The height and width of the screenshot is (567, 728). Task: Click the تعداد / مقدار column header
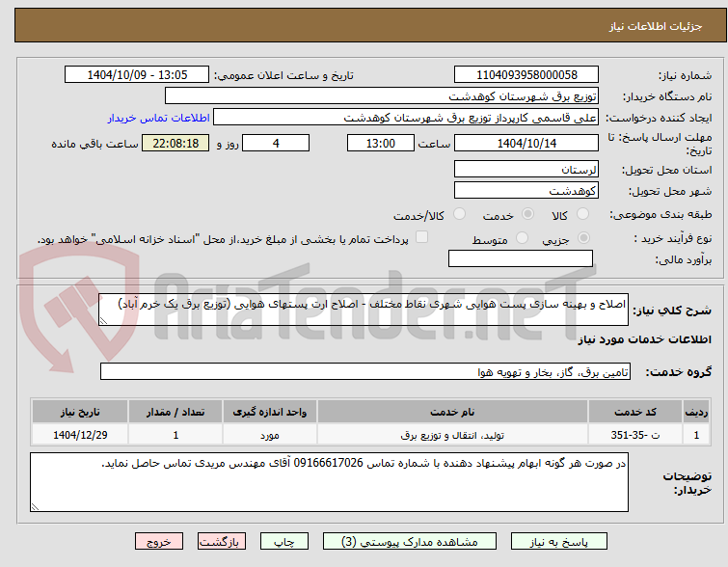coord(175,412)
